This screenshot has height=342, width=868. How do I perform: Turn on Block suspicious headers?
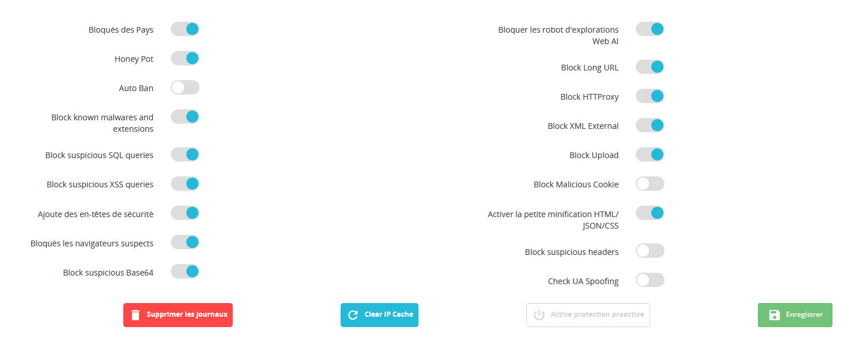tap(650, 251)
